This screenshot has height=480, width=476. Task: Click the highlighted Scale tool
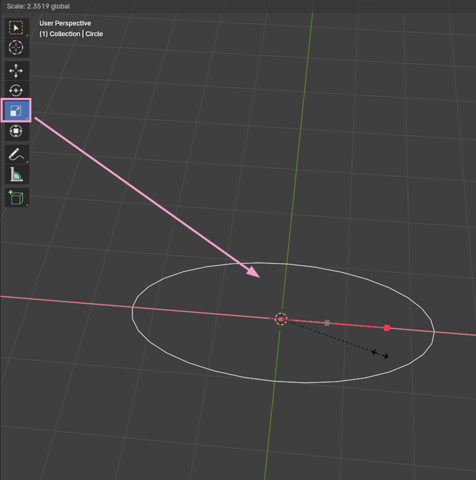coord(16,110)
